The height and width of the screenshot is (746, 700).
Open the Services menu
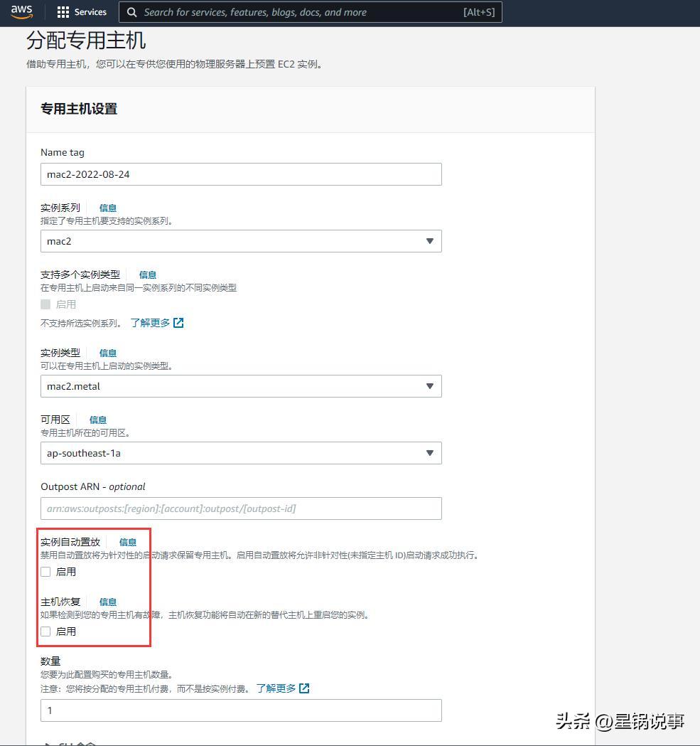81,11
